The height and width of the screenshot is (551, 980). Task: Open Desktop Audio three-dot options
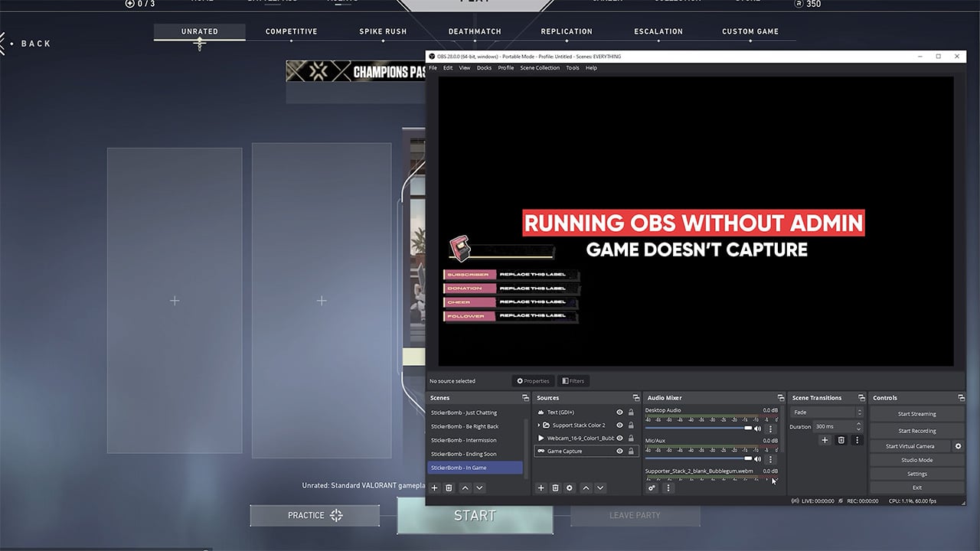(770, 429)
